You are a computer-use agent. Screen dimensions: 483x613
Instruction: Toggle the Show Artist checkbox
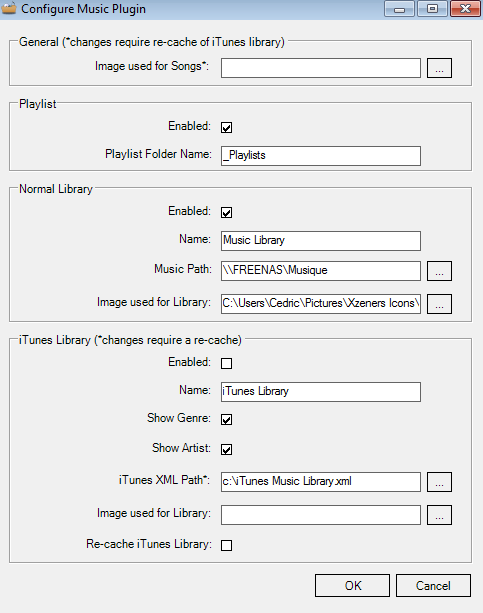pyautogui.click(x=226, y=449)
